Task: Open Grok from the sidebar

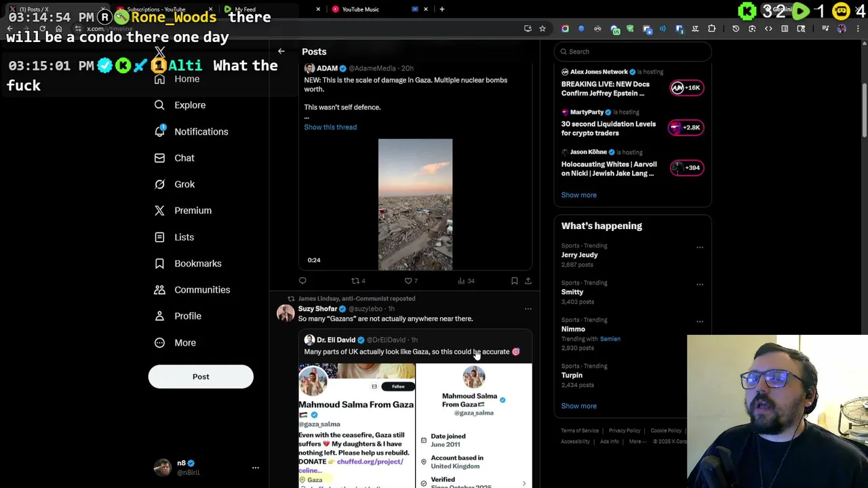Action: click(174, 184)
